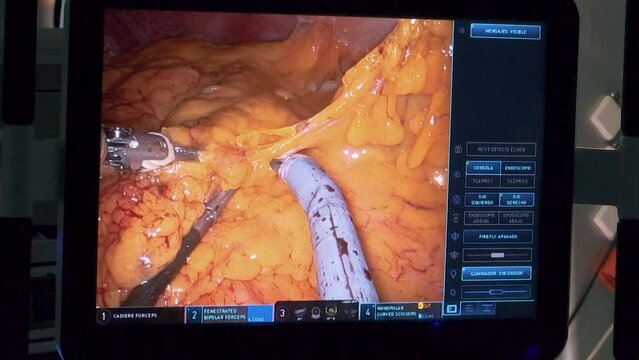639x360 pixels.
Task: Select the TilePro 1 source
Action: tap(483, 181)
